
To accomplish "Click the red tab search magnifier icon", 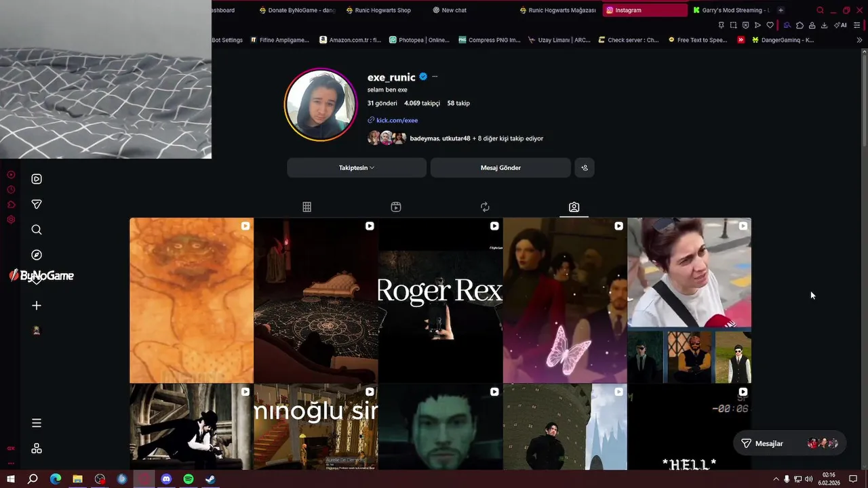I will [820, 10].
